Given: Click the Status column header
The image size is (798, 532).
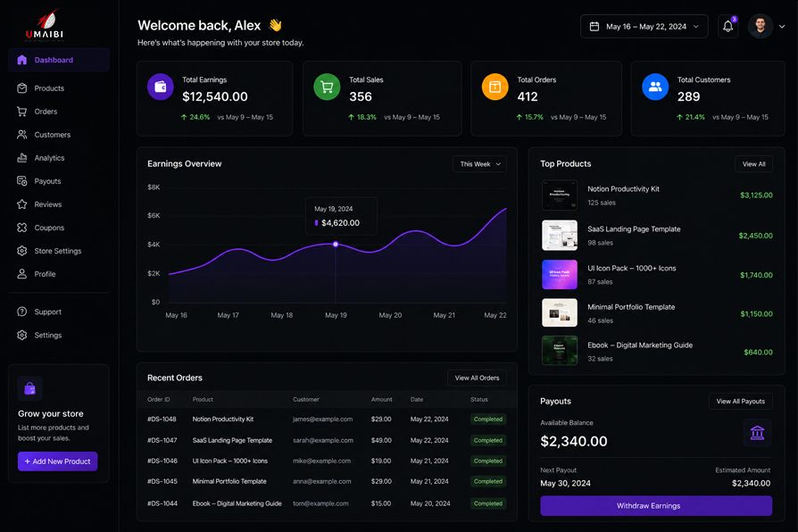Looking at the screenshot, I should [x=479, y=400].
